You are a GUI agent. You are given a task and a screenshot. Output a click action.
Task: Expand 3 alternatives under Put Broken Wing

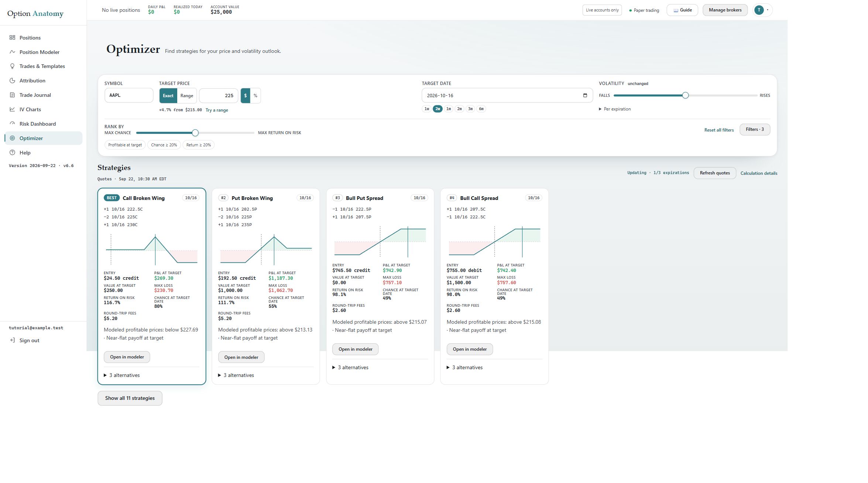click(x=236, y=375)
